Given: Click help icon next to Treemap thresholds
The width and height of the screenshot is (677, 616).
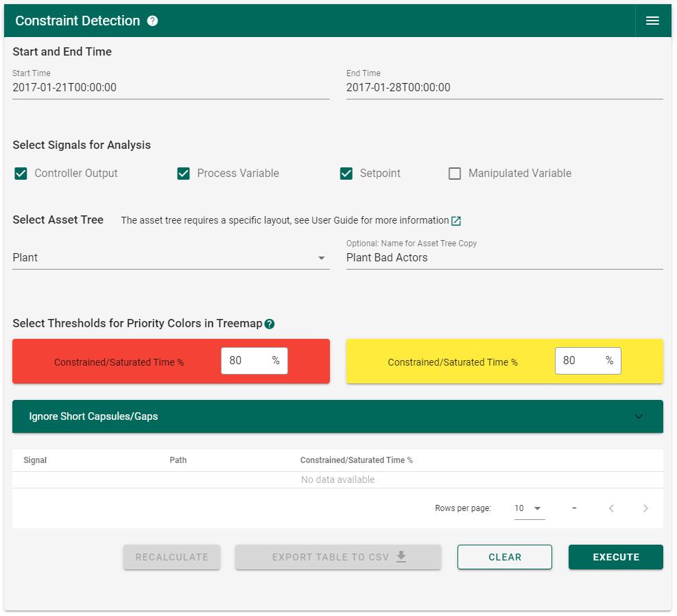Looking at the screenshot, I should 270,324.
